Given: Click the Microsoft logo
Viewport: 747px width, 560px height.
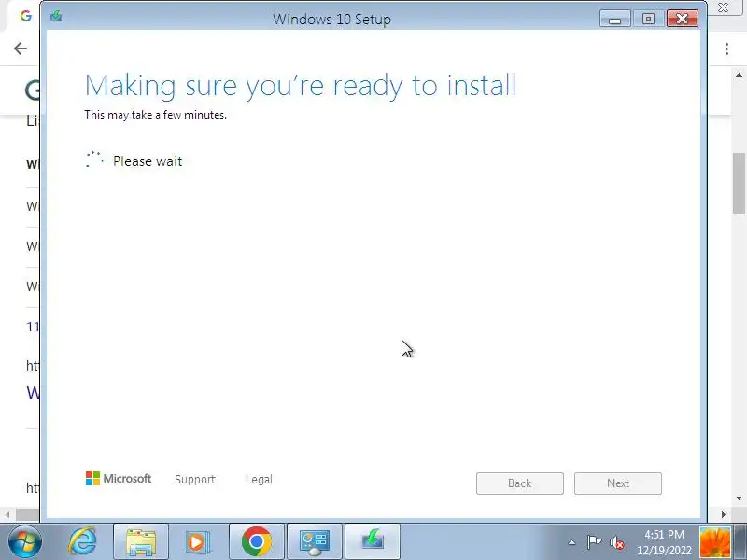Looking at the screenshot, I should pos(119,479).
